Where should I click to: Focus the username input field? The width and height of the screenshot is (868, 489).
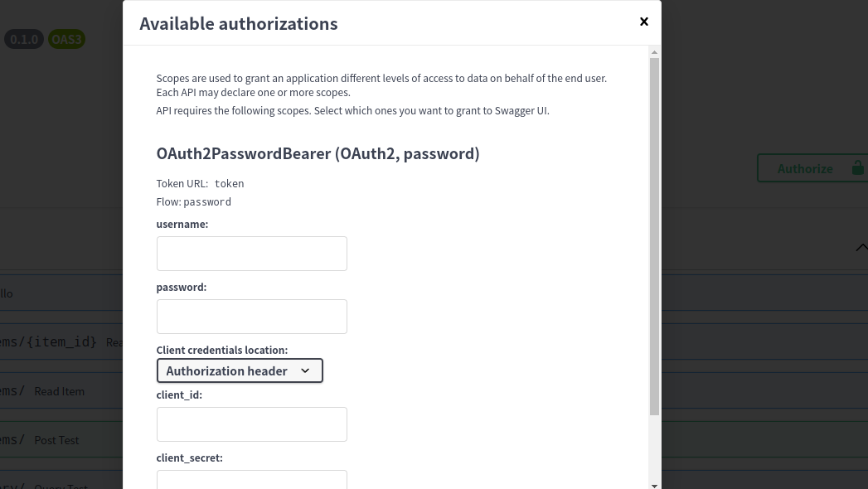pyautogui.click(x=251, y=254)
